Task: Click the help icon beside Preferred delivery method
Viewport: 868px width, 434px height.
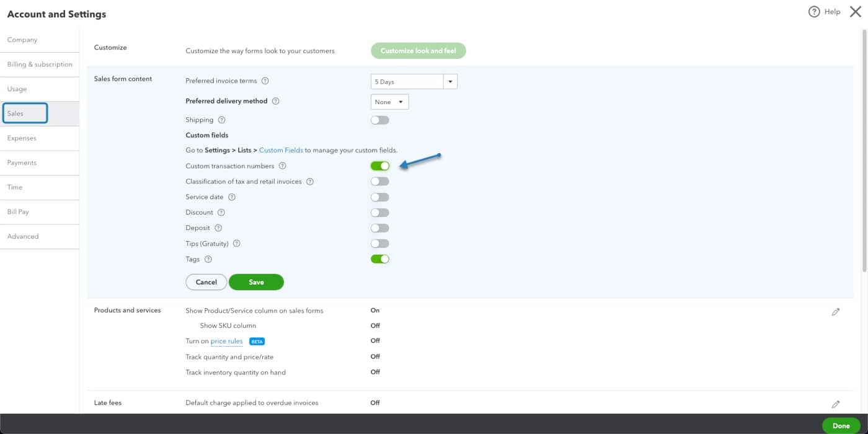Action: (276, 101)
